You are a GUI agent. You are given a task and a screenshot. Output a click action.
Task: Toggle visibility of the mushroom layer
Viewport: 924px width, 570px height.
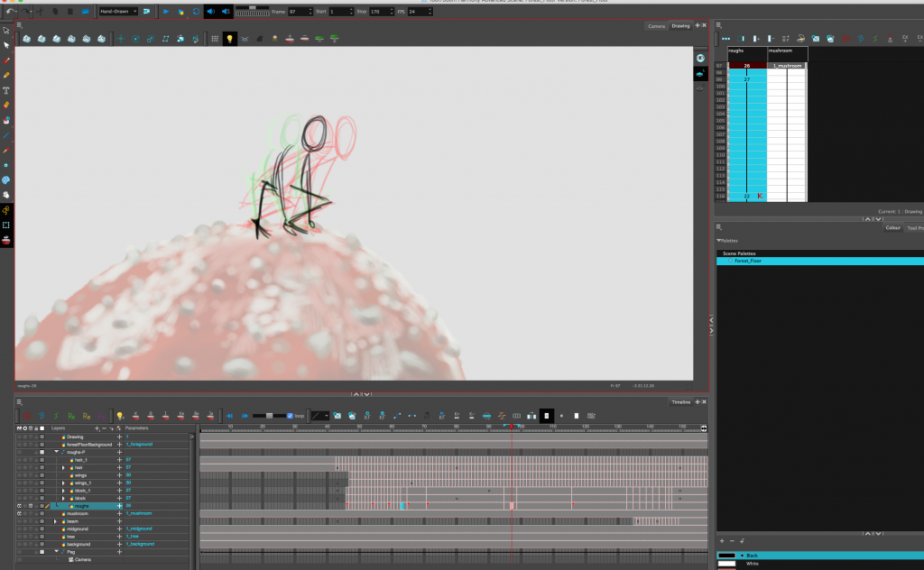(x=19, y=514)
